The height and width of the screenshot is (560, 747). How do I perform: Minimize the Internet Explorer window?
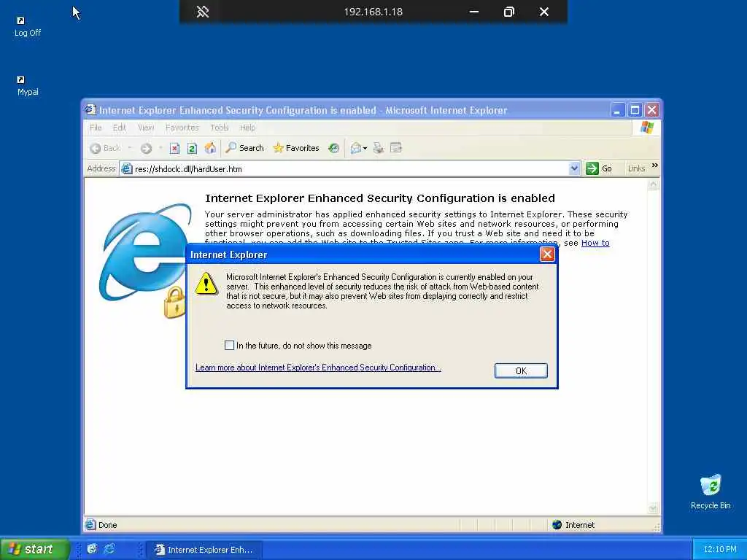[617, 111]
